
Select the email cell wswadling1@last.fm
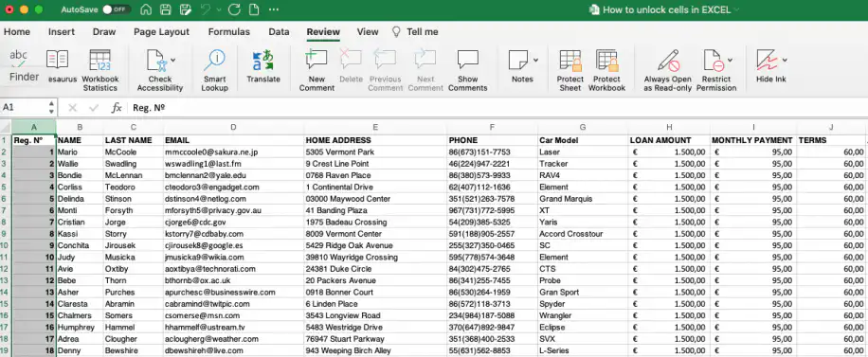coord(234,164)
